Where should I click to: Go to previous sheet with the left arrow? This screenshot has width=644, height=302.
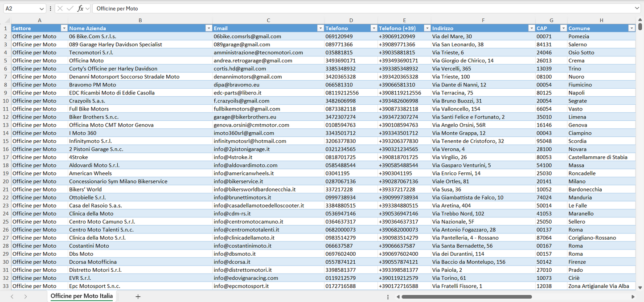click(x=12, y=297)
